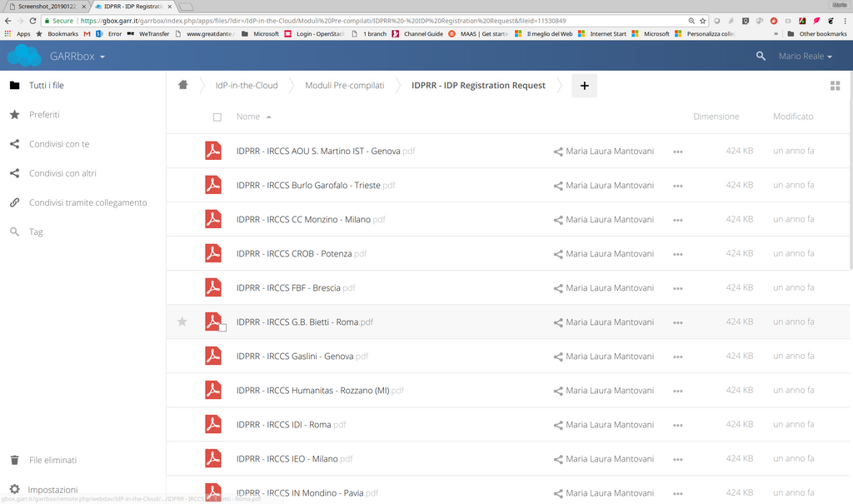The image size is (853, 504).
Task: Go to File eliminati
Action: pos(52,460)
